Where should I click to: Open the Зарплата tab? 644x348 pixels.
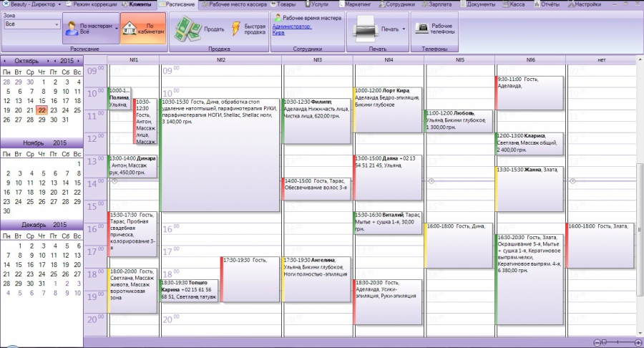(437, 4)
